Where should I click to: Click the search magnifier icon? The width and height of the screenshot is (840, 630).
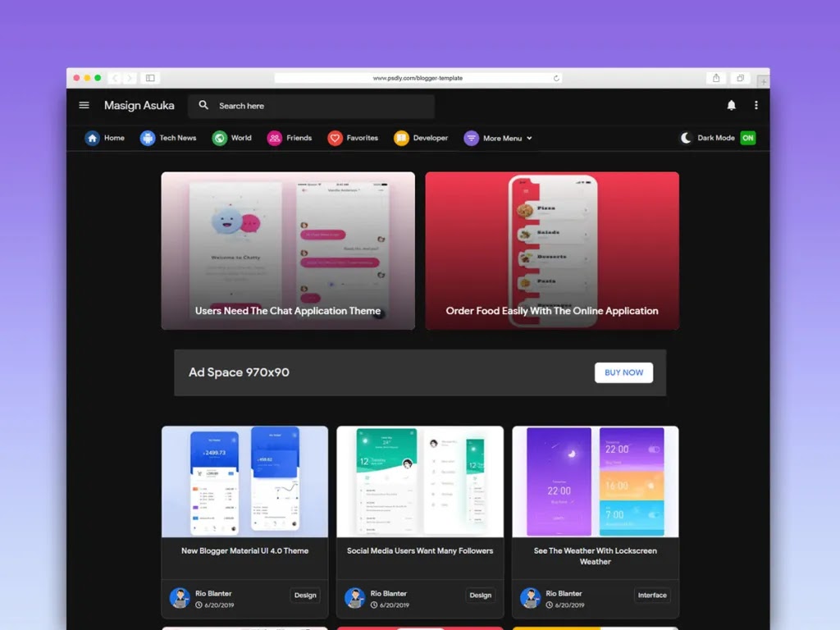(203, 105)
